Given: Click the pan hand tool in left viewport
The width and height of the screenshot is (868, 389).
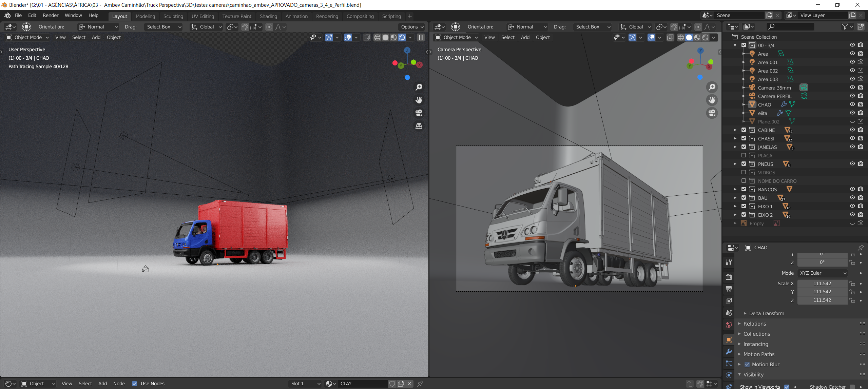Looking at the screenshot, I should point(419,100).
